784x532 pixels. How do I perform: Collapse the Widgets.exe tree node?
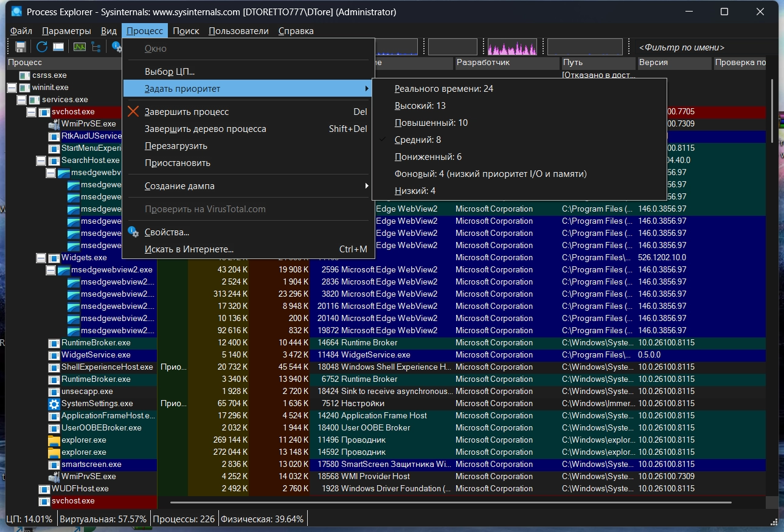41,258
